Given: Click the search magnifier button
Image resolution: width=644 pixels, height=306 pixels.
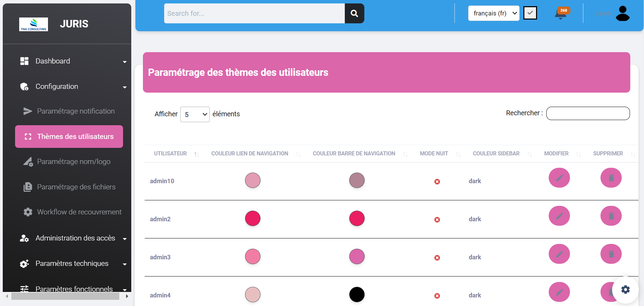Looking at the screenshot, I should tap(354, 13).
